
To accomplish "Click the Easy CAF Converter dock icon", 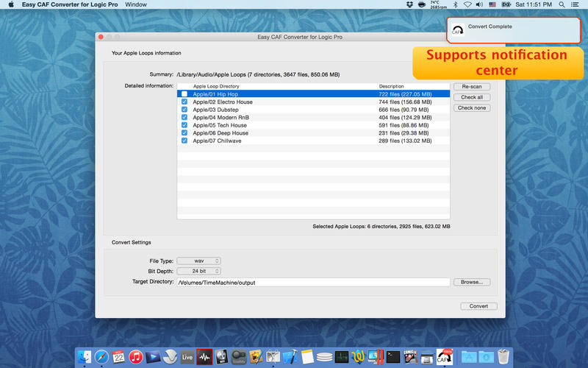I will 445,356.
